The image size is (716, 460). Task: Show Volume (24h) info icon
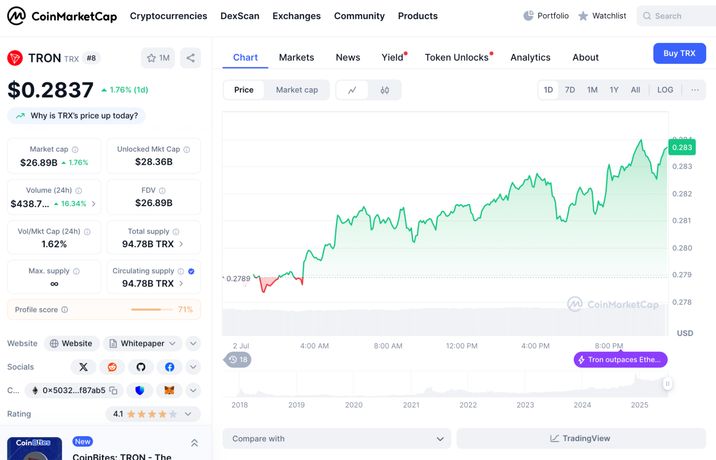[79, 190]
